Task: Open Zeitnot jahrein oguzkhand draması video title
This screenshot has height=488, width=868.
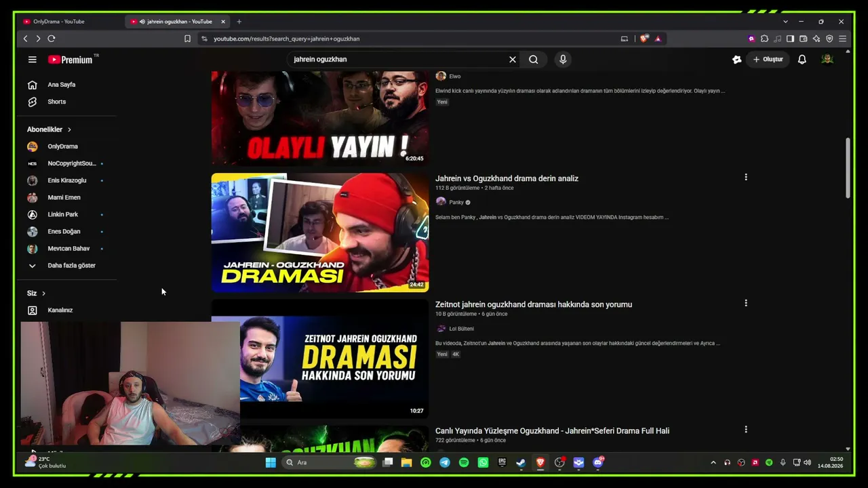Action: pos(534,304)
